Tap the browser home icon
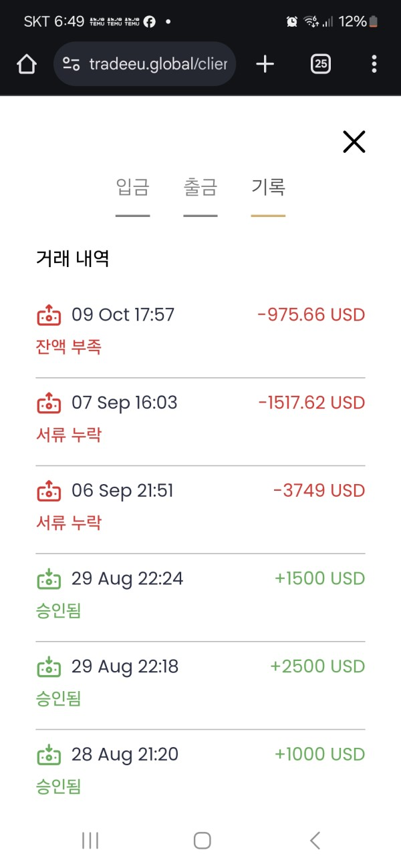The height and width of the screenshot is (868, 401). click(26, 64)
